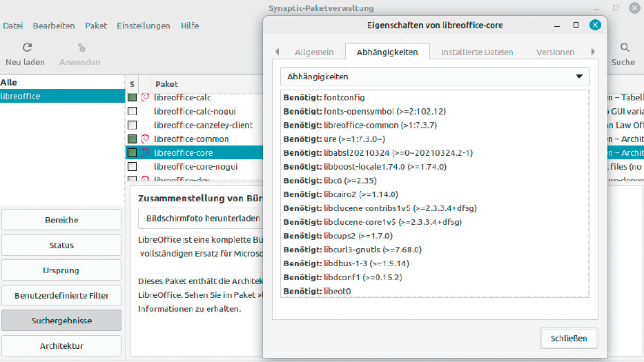Maximize the Eigenschaften von libreoffice-core dialog

pyautogui.click(x=576, y=25)
